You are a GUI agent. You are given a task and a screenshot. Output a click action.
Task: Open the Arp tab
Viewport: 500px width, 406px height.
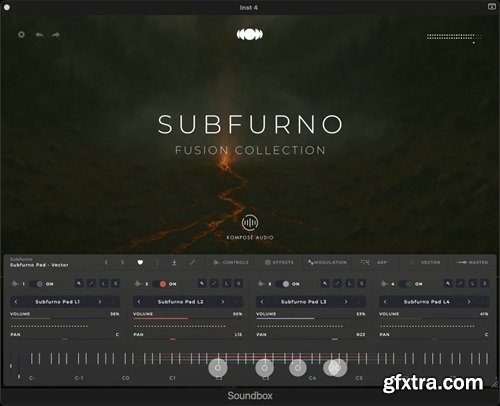click(374, 262)
